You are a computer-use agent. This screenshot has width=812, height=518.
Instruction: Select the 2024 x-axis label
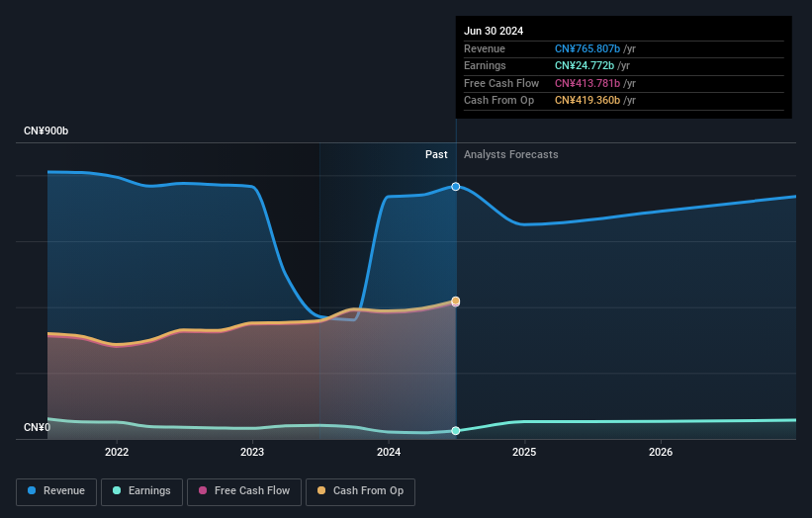coord(389,452)
